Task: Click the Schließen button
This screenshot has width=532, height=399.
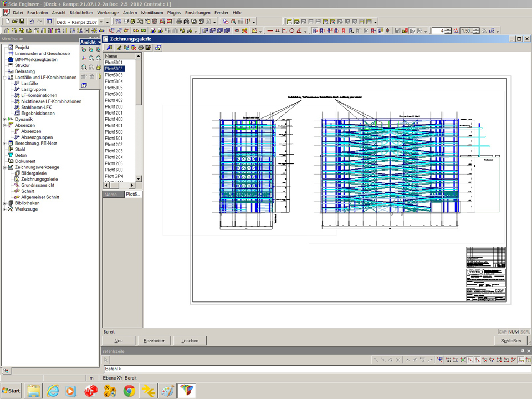Action: (510, 341)
